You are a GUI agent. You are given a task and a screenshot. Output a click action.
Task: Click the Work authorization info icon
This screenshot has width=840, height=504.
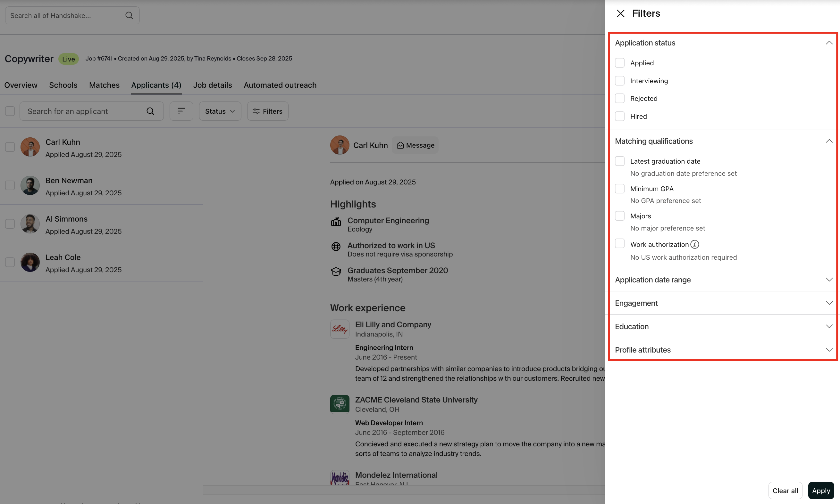pyautogui.click(x=695, y=245)
